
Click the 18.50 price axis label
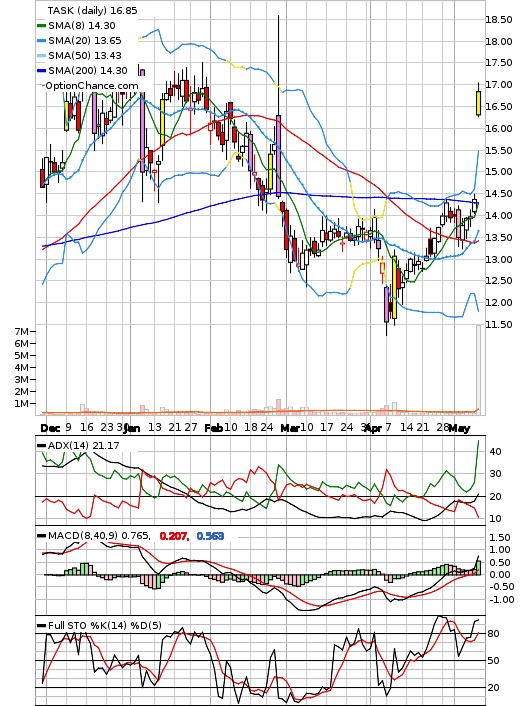tap(499, 19)
